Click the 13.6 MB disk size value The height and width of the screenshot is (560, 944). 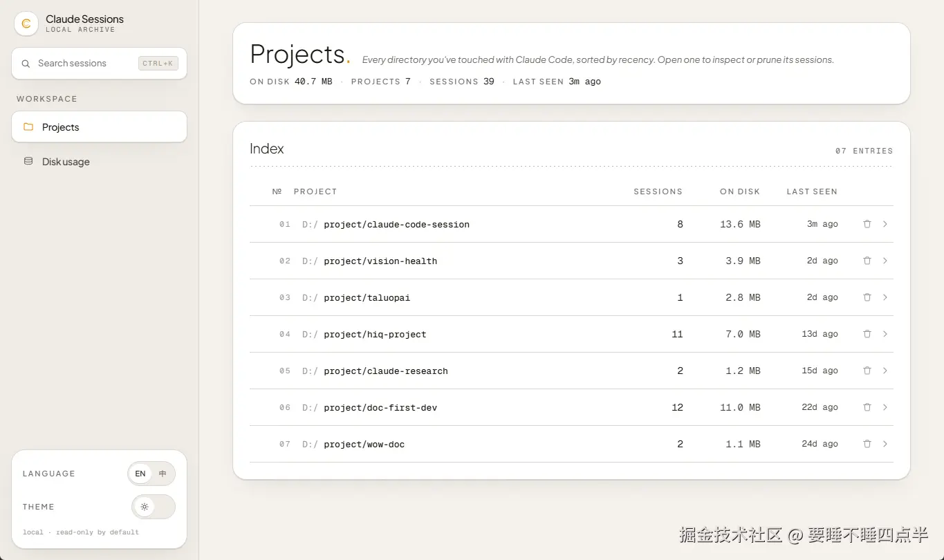740,224
